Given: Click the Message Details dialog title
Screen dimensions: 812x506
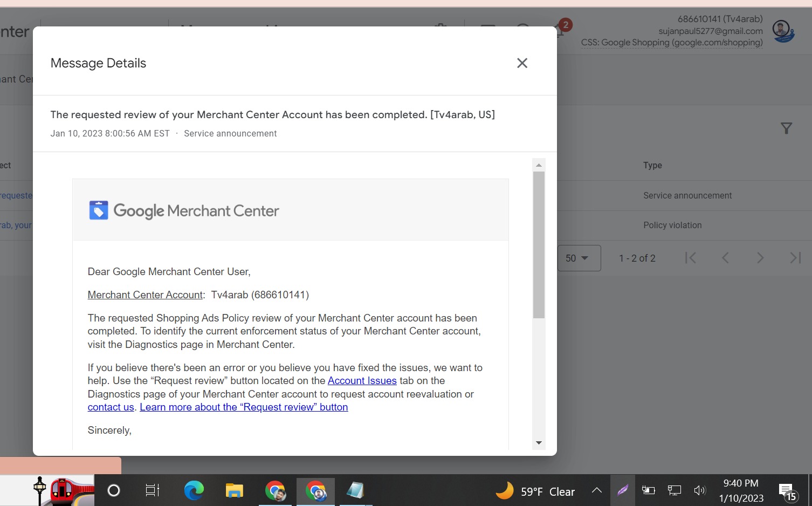Looking at the screenshot, I should 98,63.
